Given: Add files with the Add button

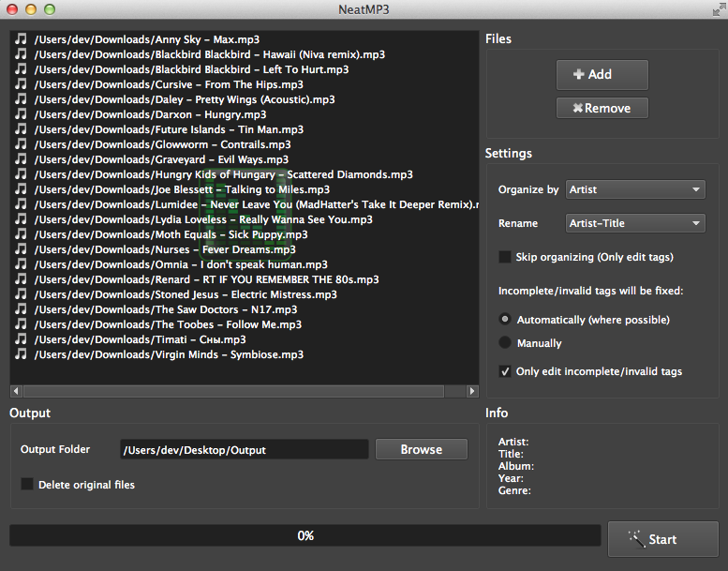Looking at the screenshot, I should pyautogui.click(x=602, y=74).
